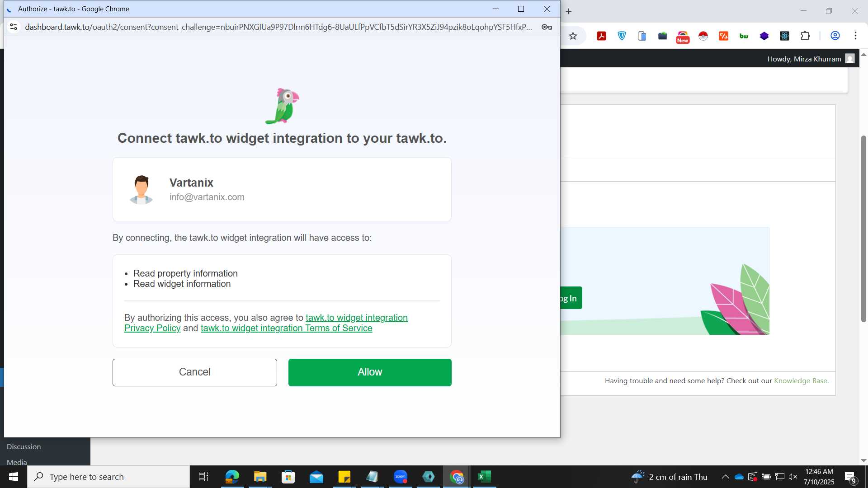The height and width of the screenshot is (488, 868).
Task: Click the OneDrive cloud tray icon
Action: [x=739, y=477]
